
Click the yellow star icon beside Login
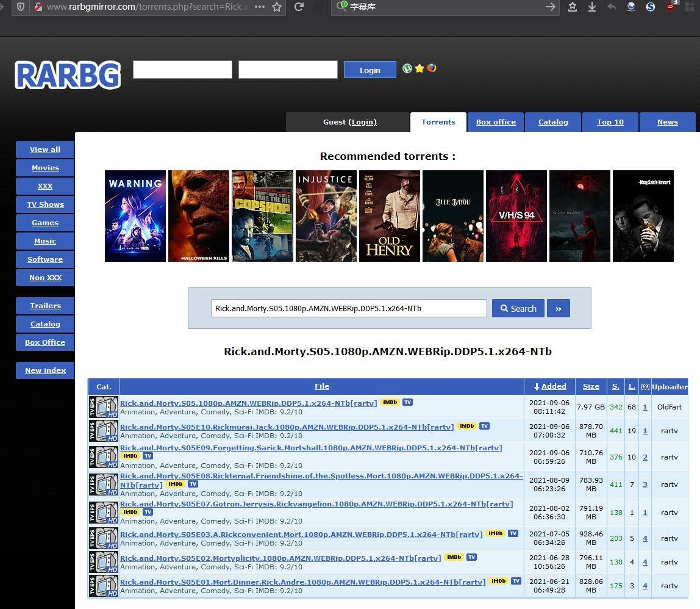click(420, 68)
